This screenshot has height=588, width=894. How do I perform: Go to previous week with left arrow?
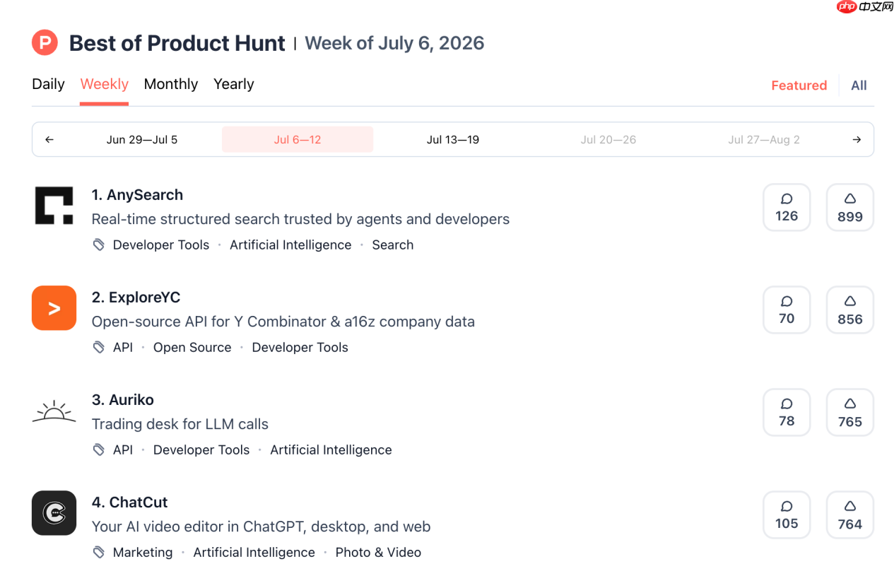tap(49, 140)
